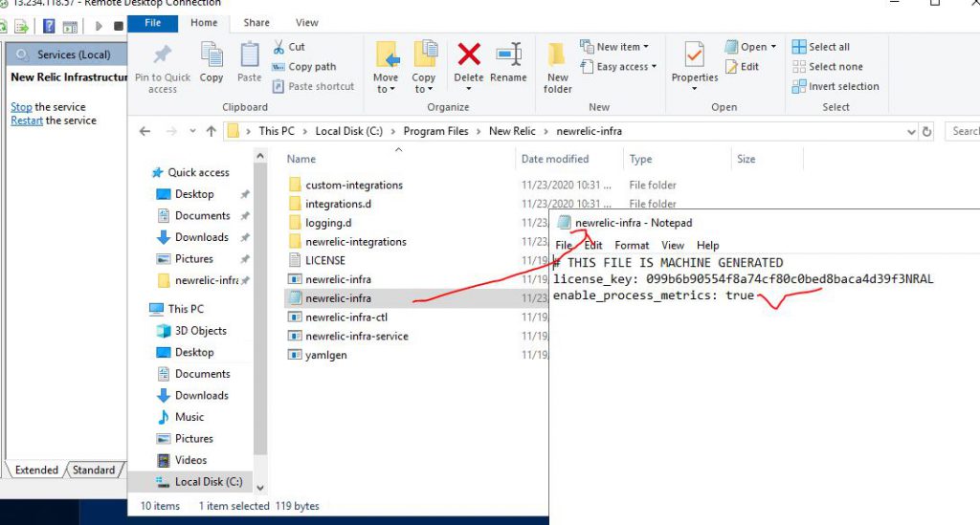Select the yamlgen file in list
This screenshot has width=980, height=525.
pyautogui.click(x=326, y=355)
